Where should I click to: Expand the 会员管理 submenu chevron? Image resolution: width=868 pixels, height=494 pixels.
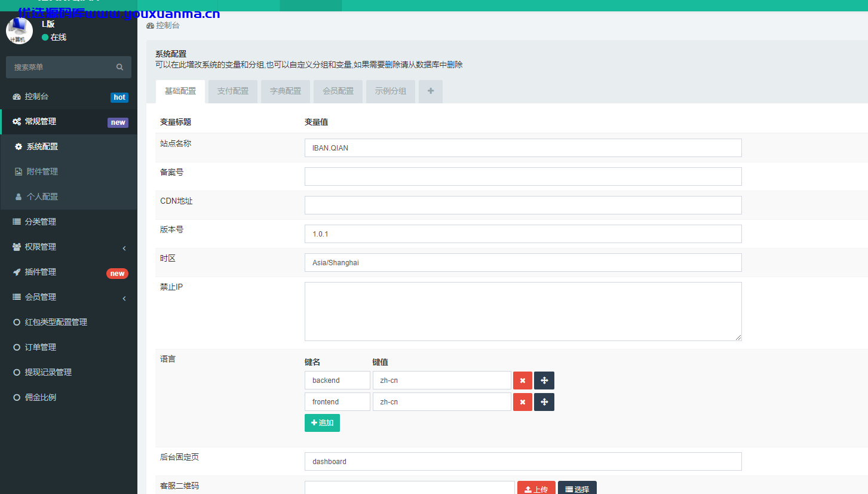[124, 298]
